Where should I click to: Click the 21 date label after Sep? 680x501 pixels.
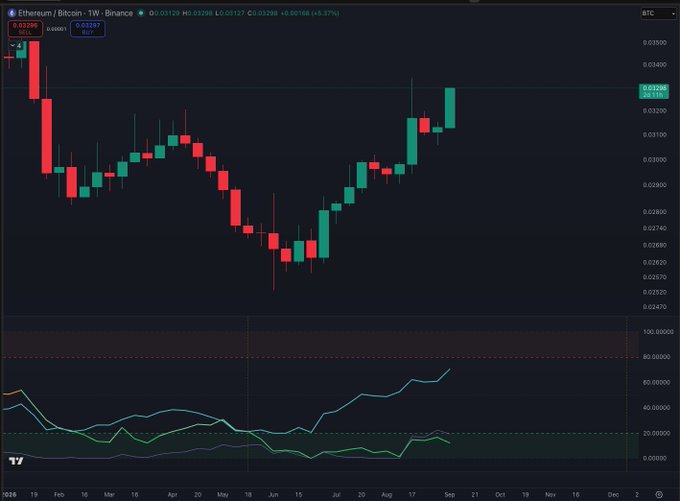[x=475, y=494]
